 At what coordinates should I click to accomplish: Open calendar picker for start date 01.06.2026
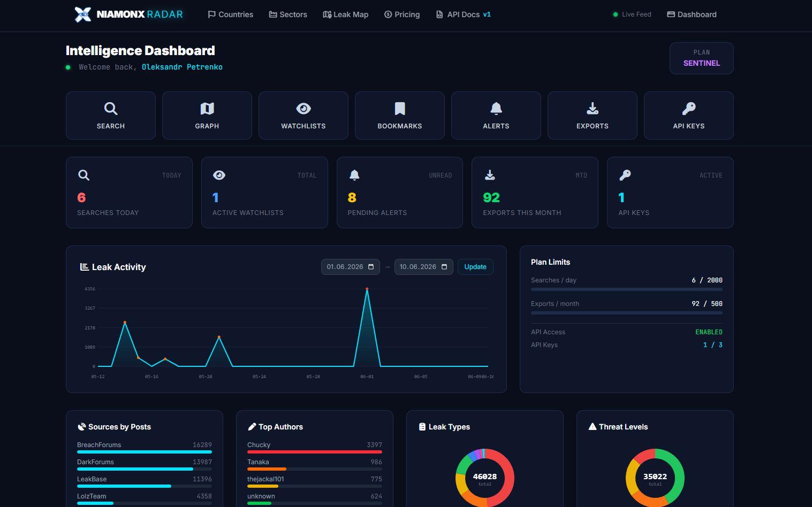click(371, 267)
